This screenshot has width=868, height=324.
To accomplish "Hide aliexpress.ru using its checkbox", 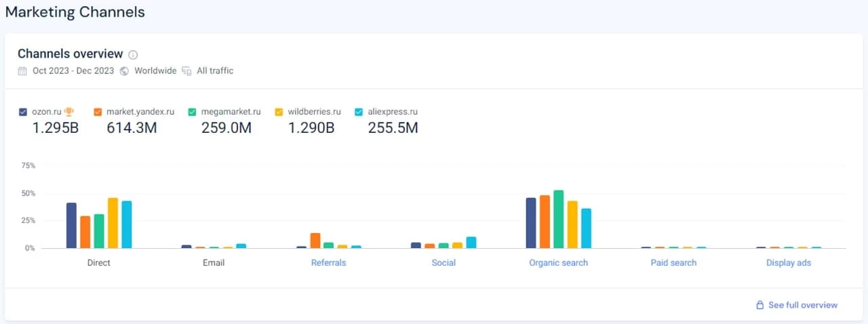I will [x=359, y=112].
